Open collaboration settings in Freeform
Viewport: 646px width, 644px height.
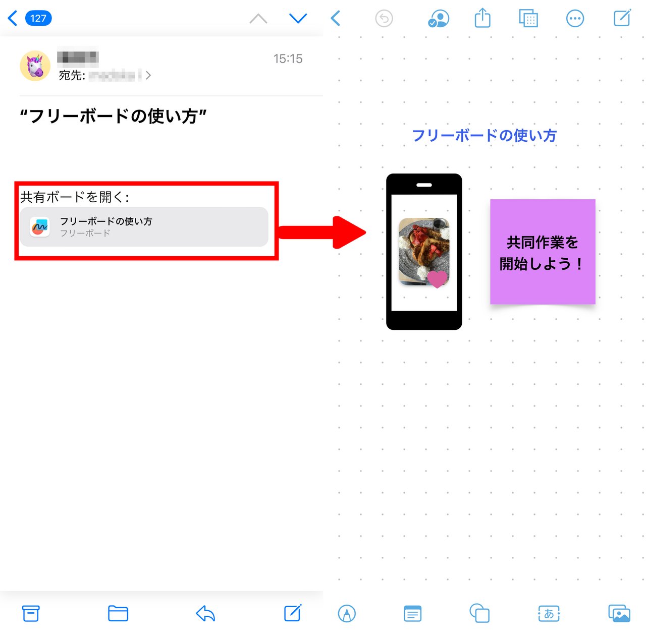click(439, 19)
